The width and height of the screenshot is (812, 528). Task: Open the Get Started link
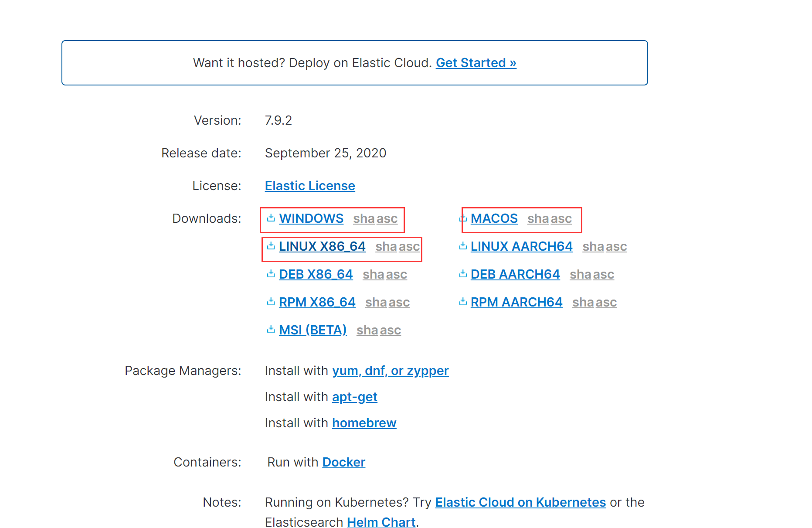tap(476, 63)
